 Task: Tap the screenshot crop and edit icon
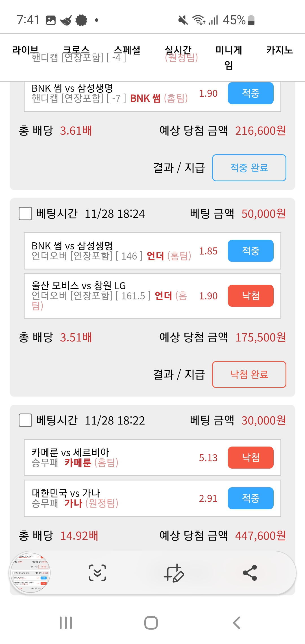[x=174, y=573]
